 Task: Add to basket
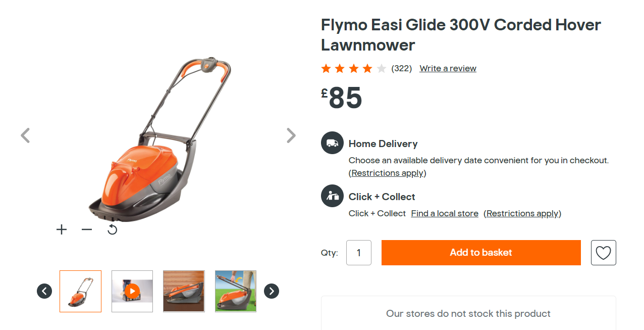click(481, 253)
